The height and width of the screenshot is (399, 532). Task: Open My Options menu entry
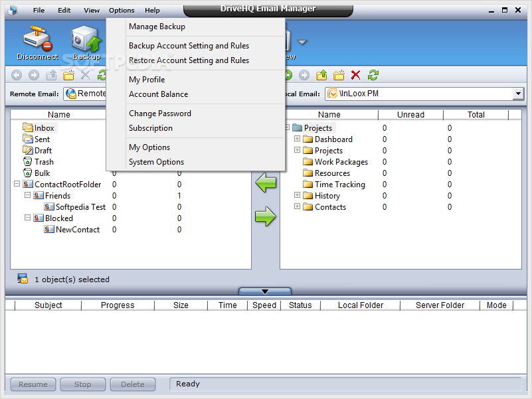(205, 147)
